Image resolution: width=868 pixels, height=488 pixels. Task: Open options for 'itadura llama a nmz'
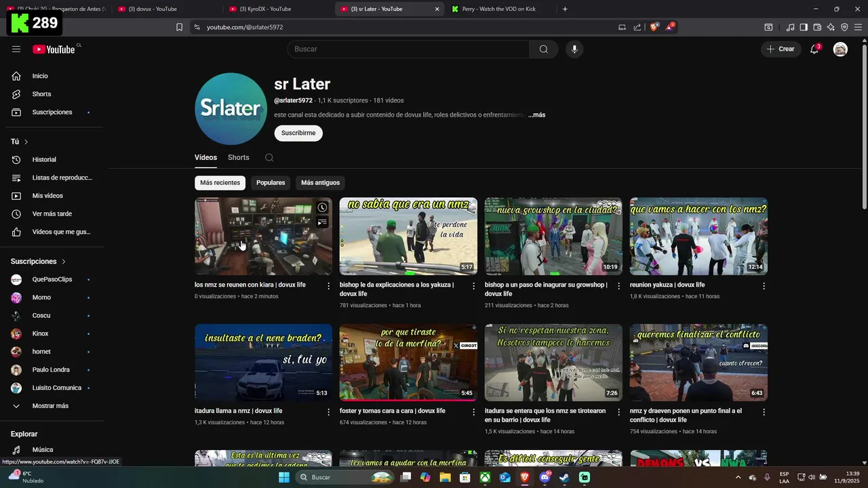click(x=329, y=412)
